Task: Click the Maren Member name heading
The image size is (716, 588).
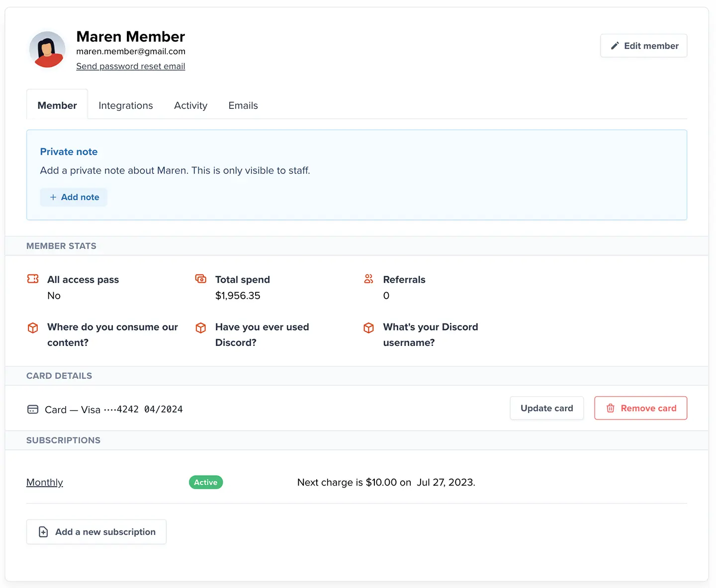Action: (131, 36)
